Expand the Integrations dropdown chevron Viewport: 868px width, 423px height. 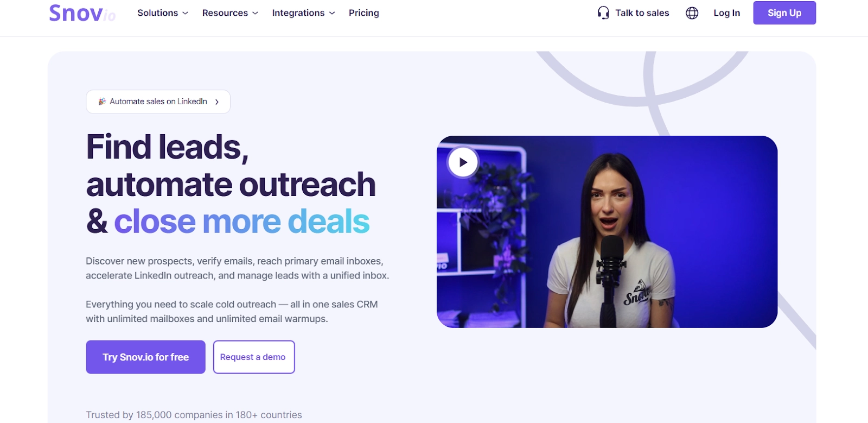tap(332, 13)
